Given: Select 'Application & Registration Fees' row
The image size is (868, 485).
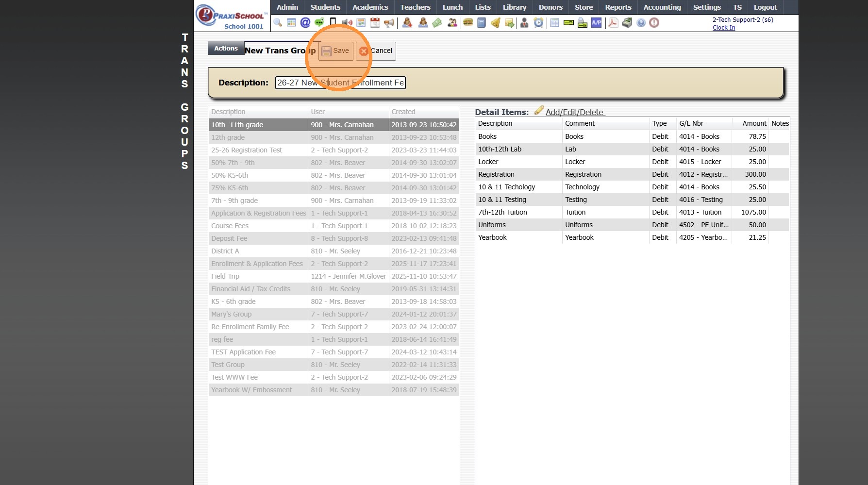Looking at the screenshot, I should click(334, 213).
